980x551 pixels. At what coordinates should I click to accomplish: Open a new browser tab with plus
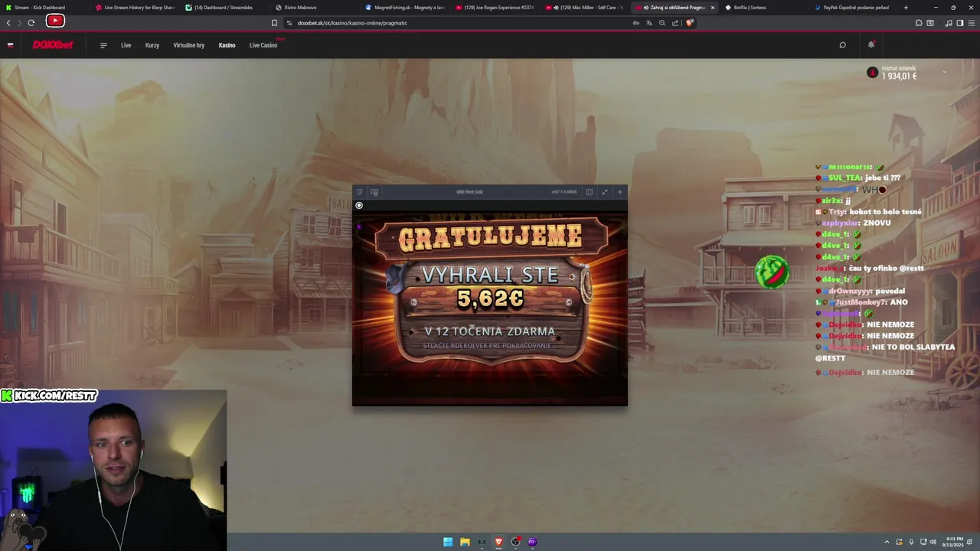click(906, 8)
